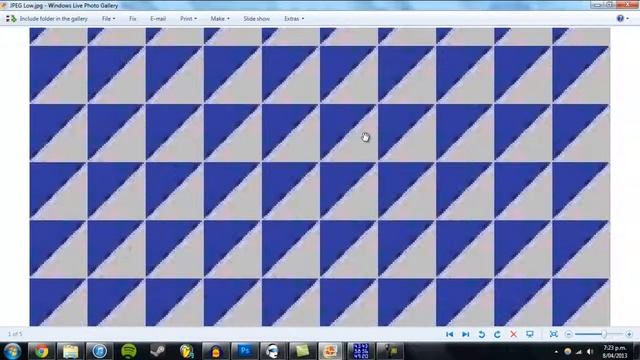Open iTunes from the taskbar
Screen dimensions: 640x360
point(99,351)
